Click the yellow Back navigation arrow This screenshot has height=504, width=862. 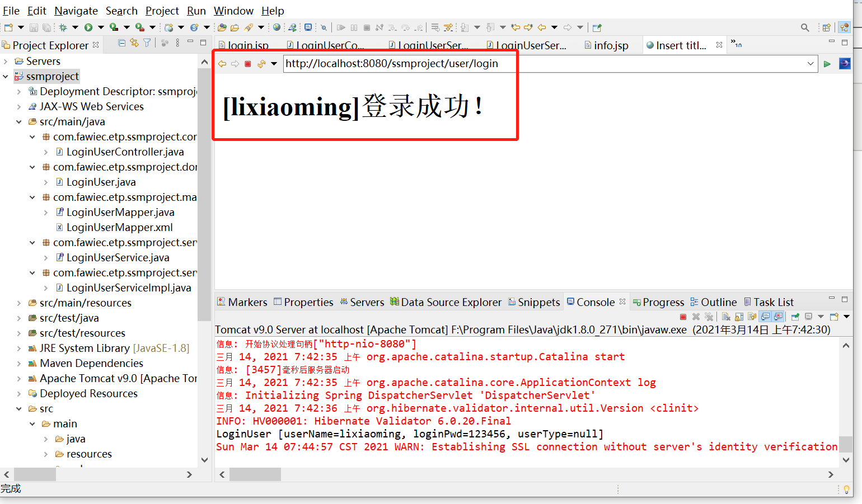click(542, 27)
